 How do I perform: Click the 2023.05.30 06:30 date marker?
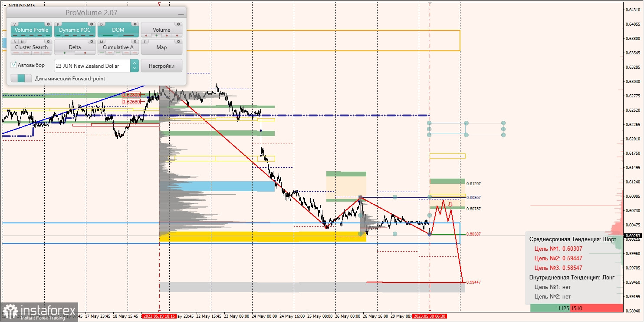(x=430, y=316)
